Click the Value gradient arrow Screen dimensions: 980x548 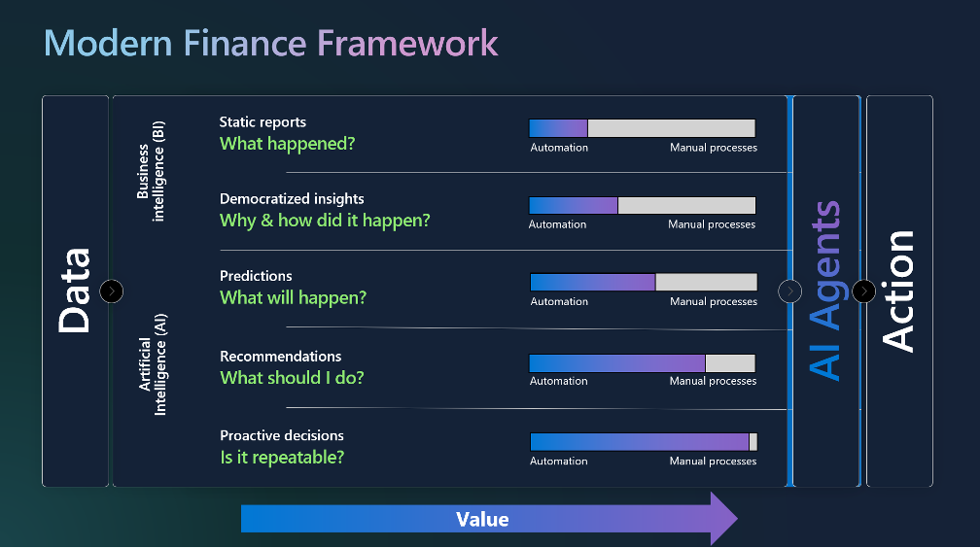[489, 519]
